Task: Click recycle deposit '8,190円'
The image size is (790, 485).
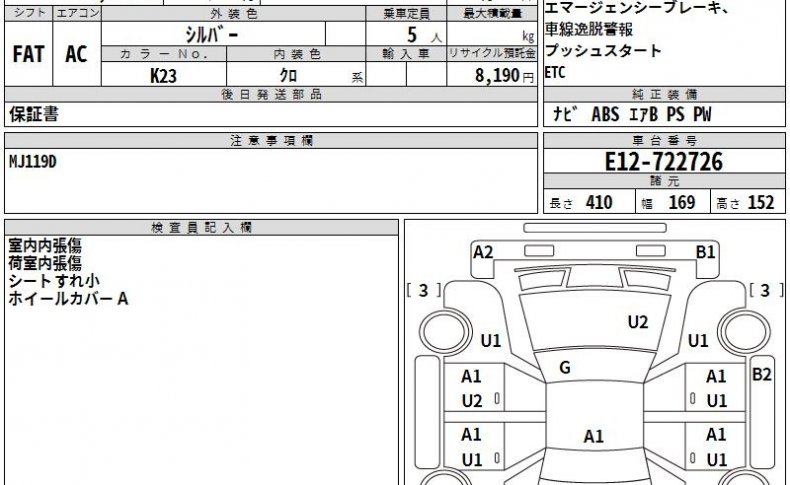Action: [x=504, y=76]
